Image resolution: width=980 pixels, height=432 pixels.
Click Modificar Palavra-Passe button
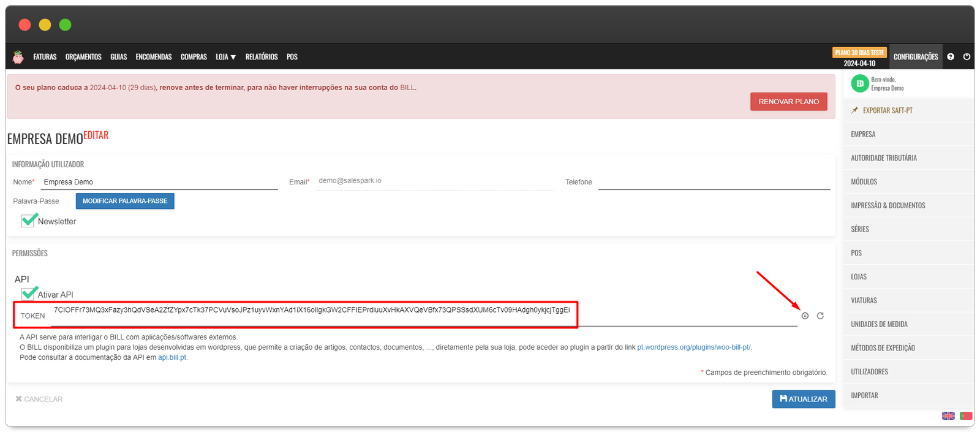[x=125, y=201]
